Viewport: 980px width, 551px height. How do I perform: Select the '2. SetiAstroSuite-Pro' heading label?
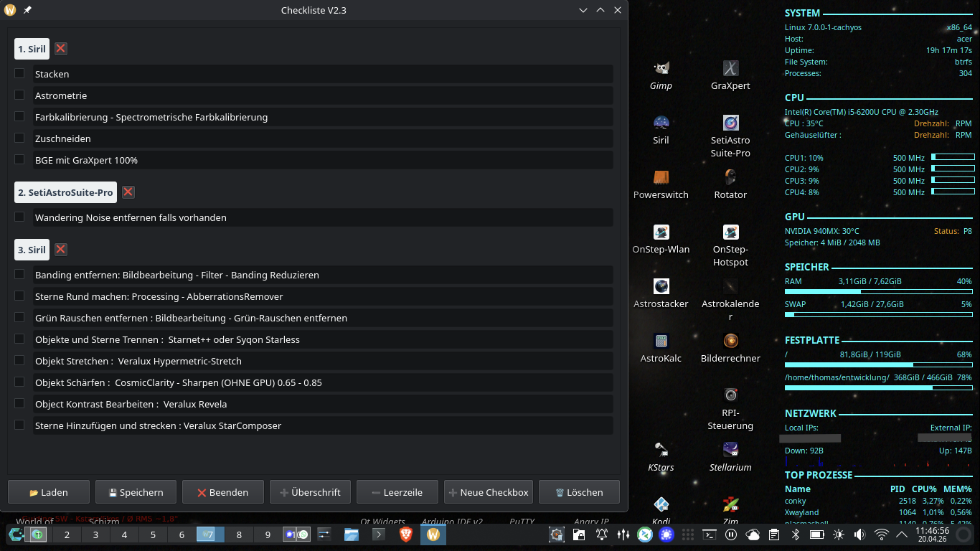(x=65, y=192)
